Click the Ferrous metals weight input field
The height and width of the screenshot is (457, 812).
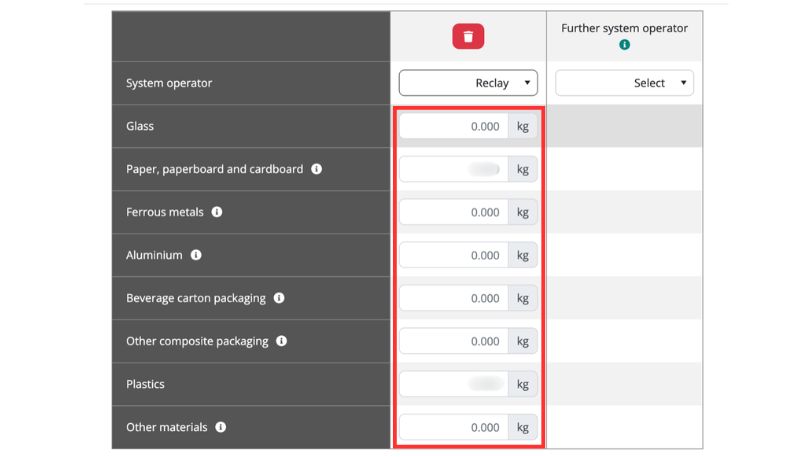453,212
